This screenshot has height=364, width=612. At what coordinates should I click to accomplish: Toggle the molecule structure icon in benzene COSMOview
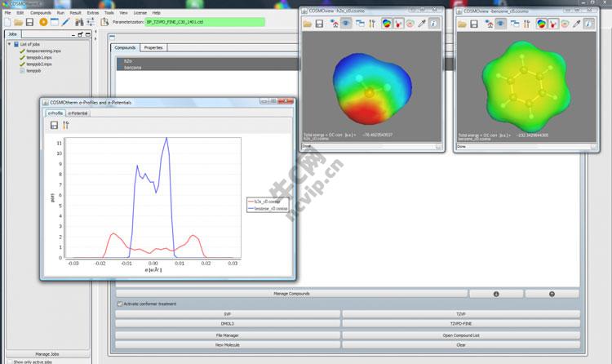(x=553, y=24)
